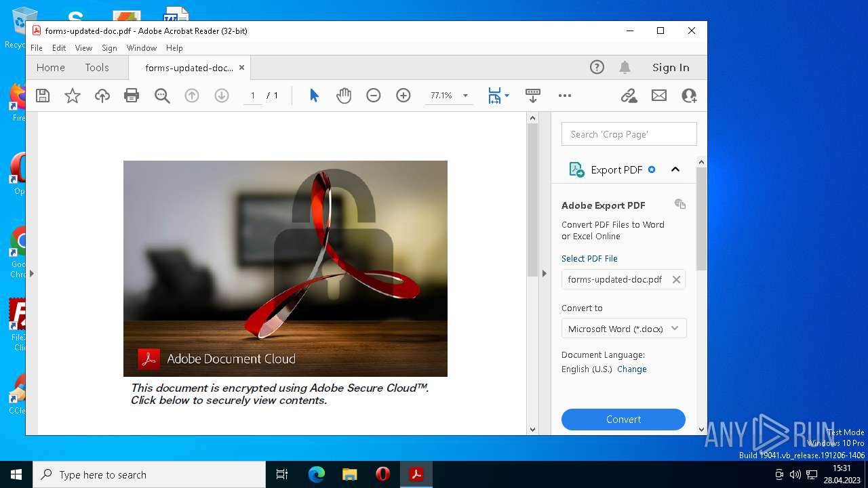This screenshot has height=488, width=868.
Task: Click the Search 'Crop Page' field
Action: click(629, 134)
